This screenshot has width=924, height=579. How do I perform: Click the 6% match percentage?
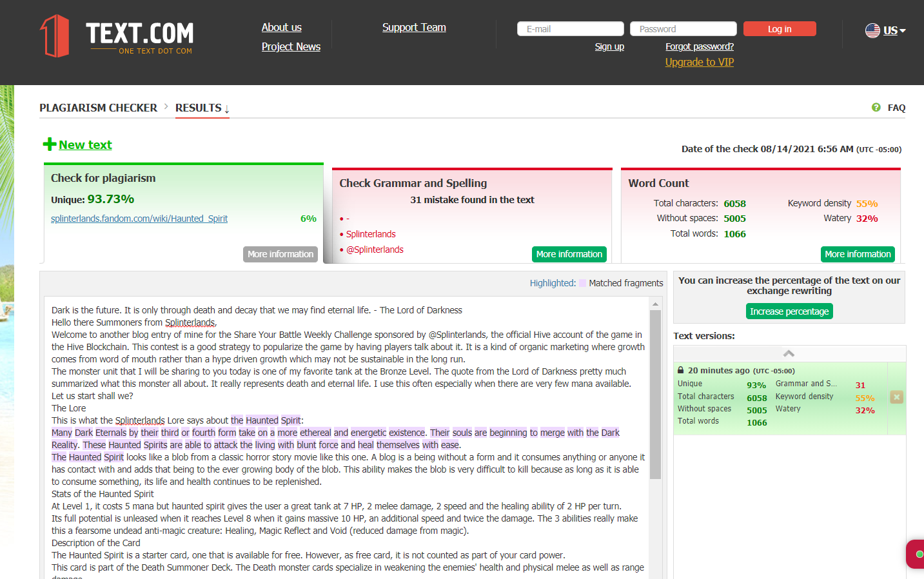tap(308, 219)
